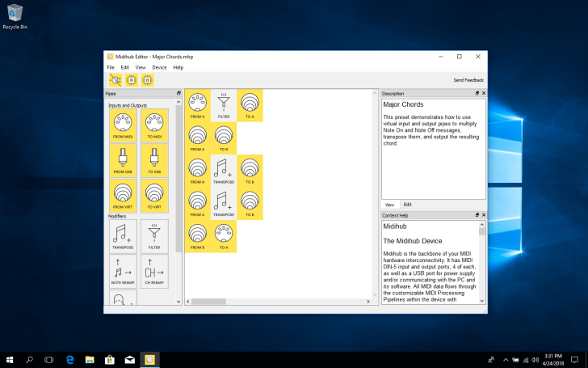Select TO B pipe in second pipeline row

point(224,138)
